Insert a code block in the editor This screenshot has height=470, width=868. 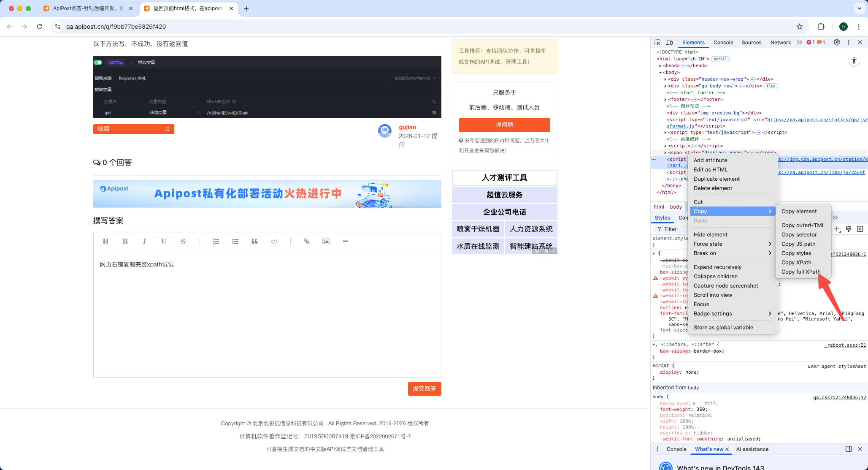pyautogui.click(x=273, y=241)
